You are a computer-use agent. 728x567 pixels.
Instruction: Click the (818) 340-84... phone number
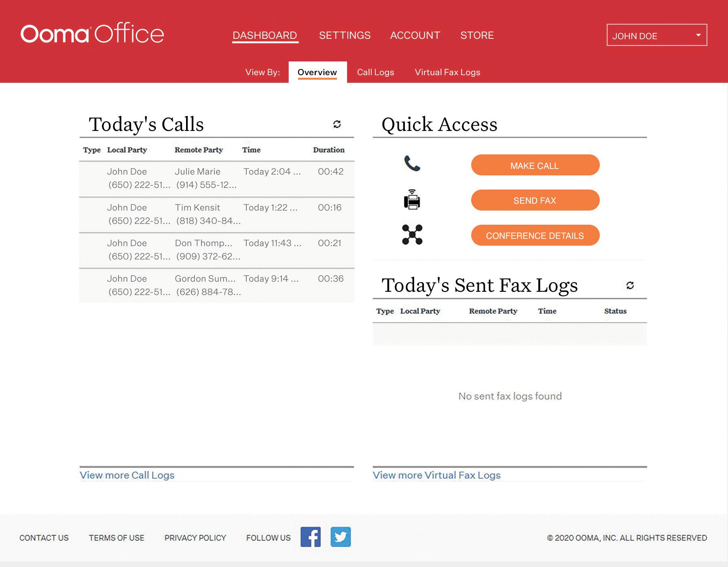click(209, 221)
